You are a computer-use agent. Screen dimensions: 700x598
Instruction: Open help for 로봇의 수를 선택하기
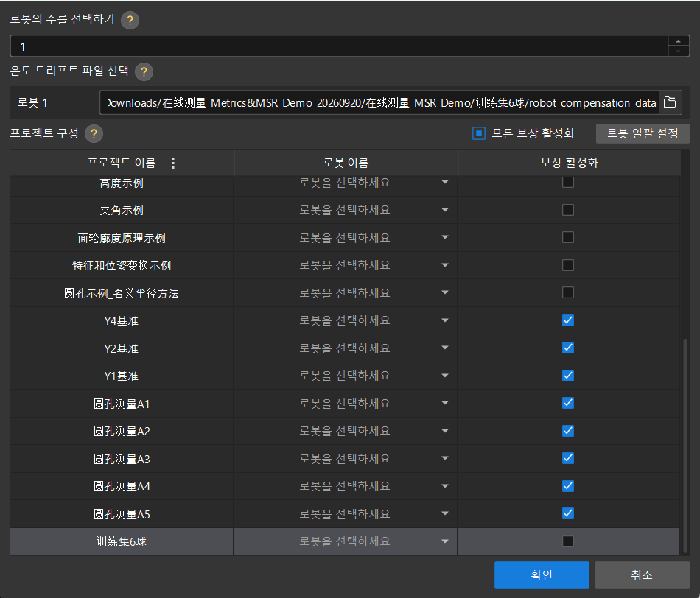coord(130,20)
